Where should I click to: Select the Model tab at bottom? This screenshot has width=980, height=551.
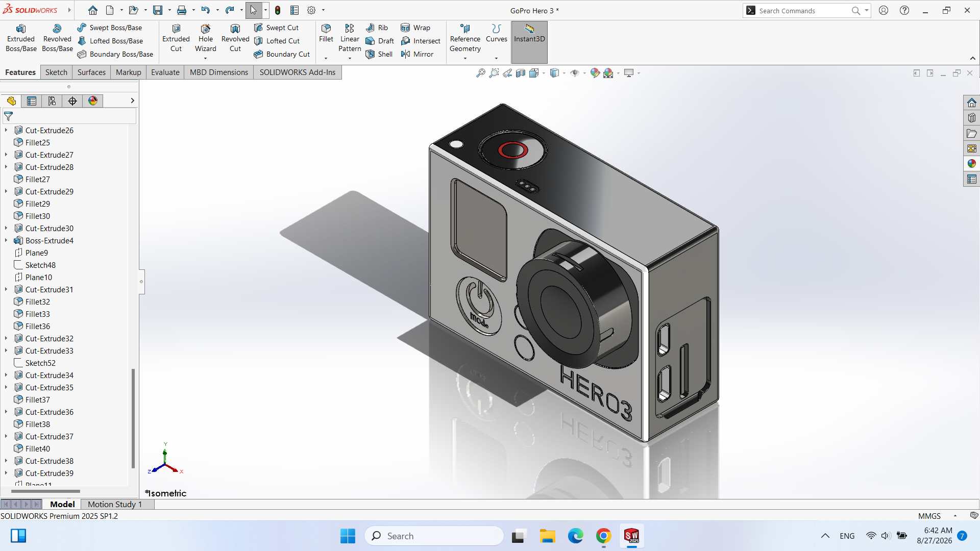click(62, 504)
